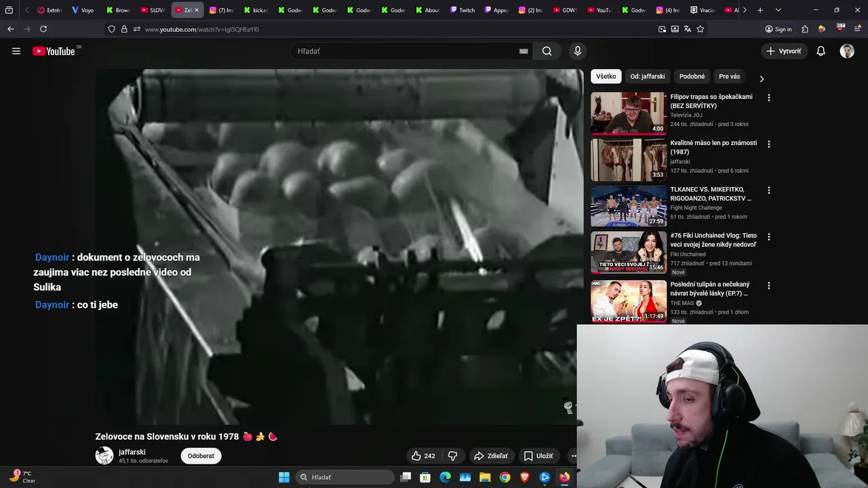
Task: Start voice search with the microphone icon
Action: pyautogui.click(x=578, y=51)
